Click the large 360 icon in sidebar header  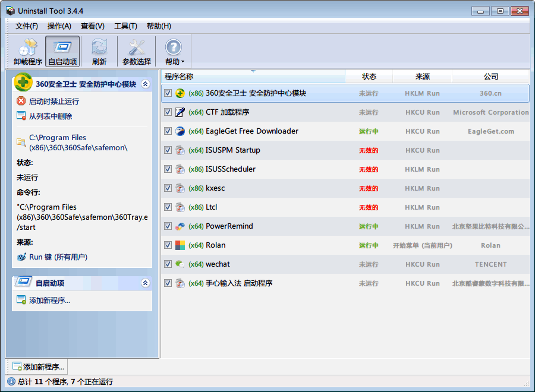(x=23, y=82)
